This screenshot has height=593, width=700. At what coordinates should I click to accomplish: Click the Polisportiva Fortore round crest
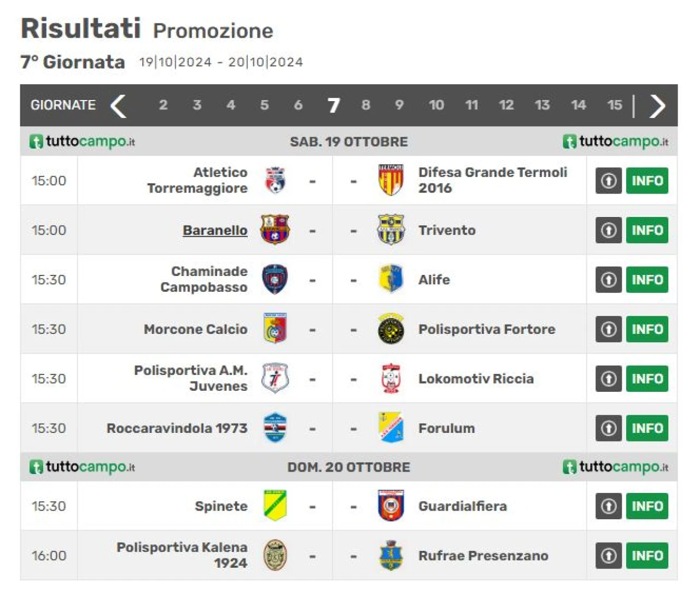tap(390, 329)
